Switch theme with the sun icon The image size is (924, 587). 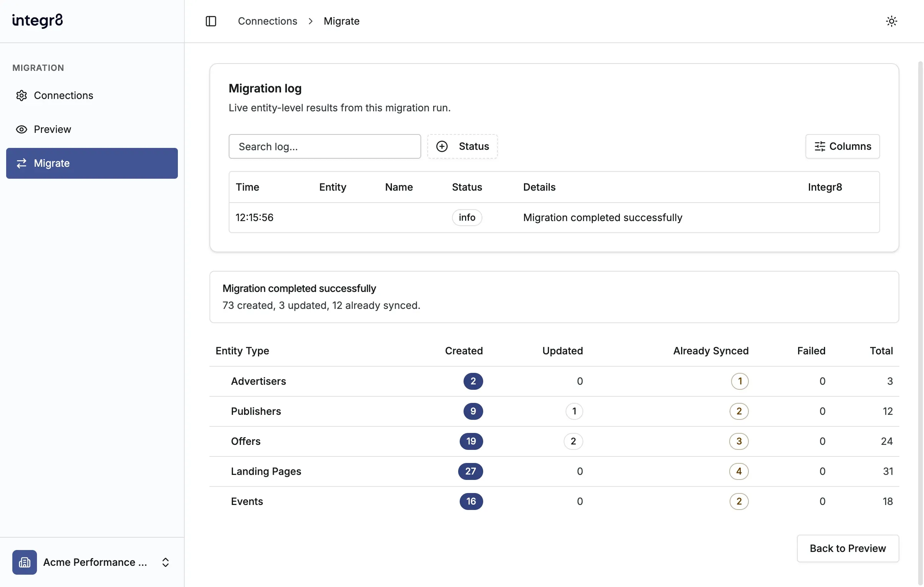click(x=892, y=21)
